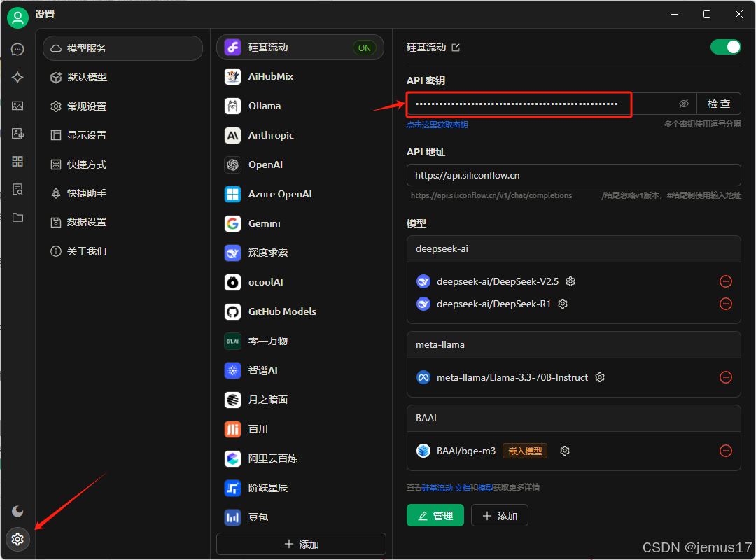
Task: Click the 嵌入模型 tag on bge-m3
Action: (x=525, y=451)
